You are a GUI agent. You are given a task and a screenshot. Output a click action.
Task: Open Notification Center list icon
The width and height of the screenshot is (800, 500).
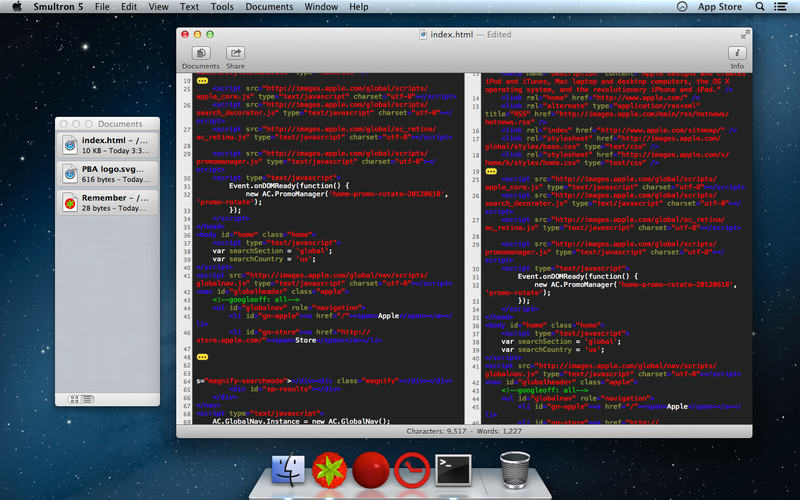[780, 7]
